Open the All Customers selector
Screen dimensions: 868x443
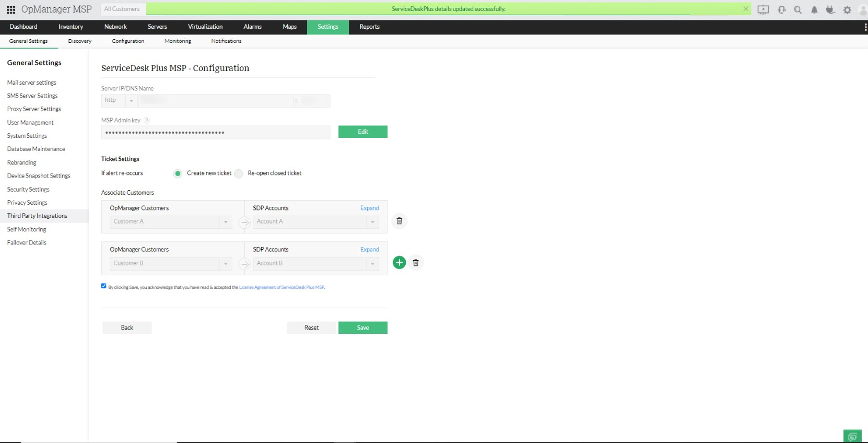(122, 9)
